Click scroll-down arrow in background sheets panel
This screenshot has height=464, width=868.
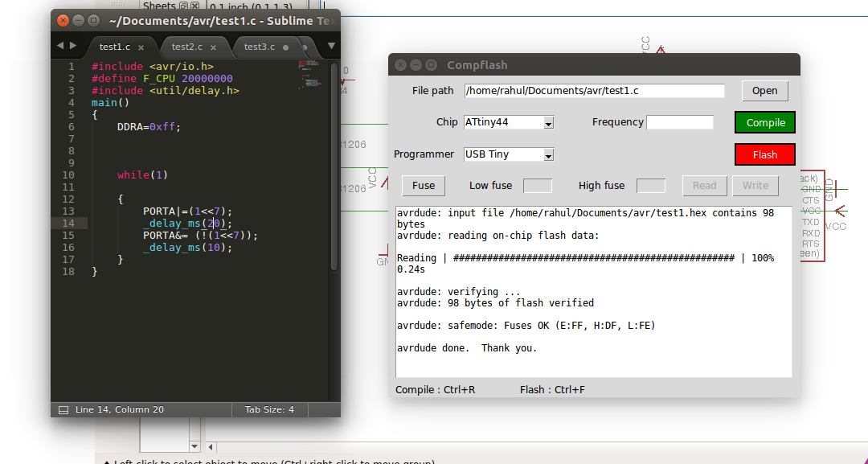pos(194,446)
